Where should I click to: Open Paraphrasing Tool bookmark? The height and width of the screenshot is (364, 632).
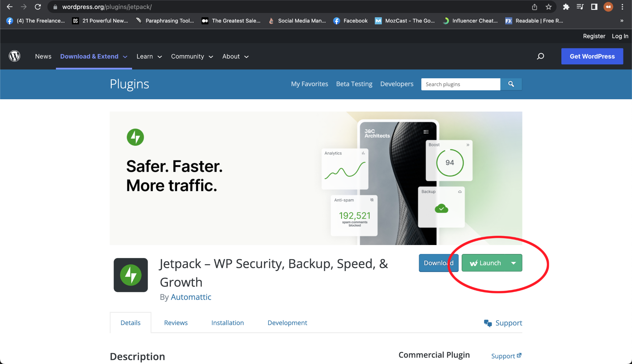[x=165, y=21]
